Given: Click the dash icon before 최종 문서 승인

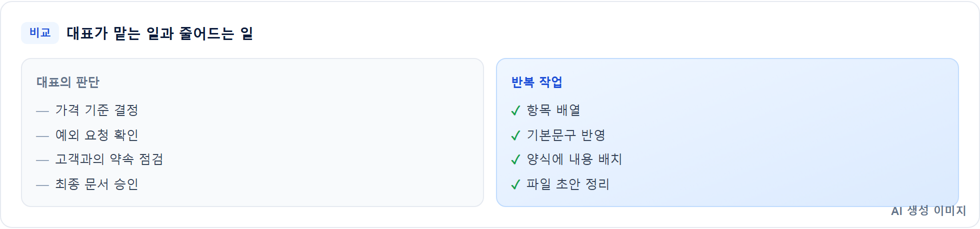Looking at the screenshot, I should [x=42, y=185].
